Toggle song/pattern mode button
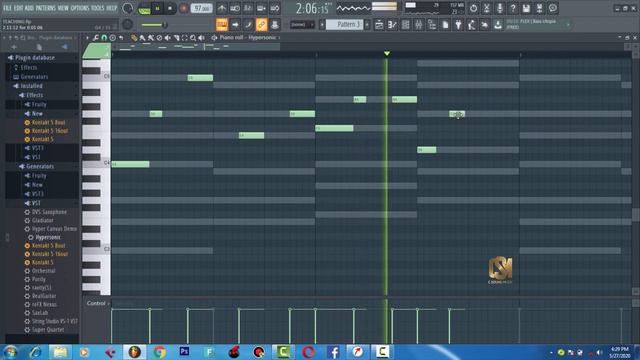The height and width of the screenshot is (360, 640). (144, 9)
